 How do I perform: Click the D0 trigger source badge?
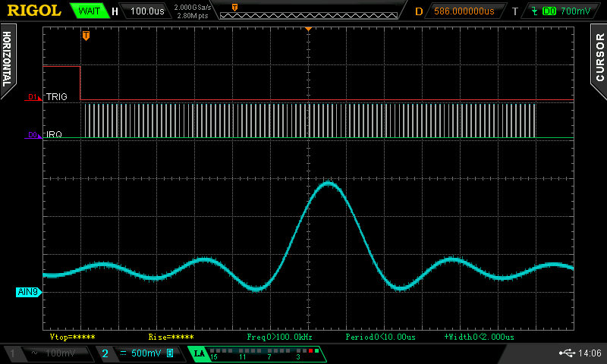pos(549,11)
